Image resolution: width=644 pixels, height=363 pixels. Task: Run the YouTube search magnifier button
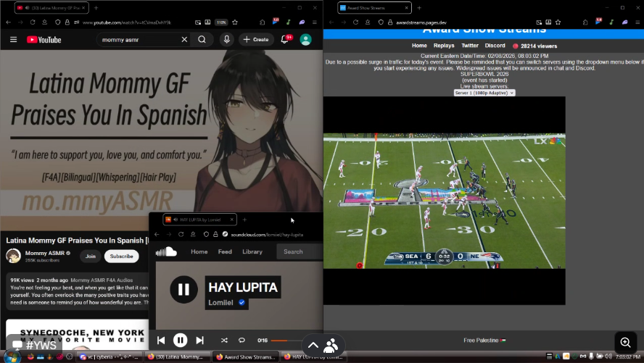(202, 39)
